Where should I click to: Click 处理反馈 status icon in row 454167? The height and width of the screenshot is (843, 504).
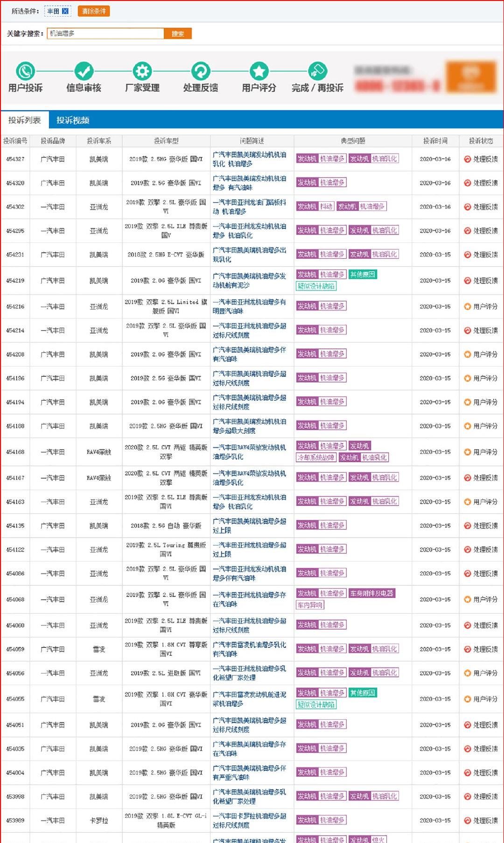point(467,478)
